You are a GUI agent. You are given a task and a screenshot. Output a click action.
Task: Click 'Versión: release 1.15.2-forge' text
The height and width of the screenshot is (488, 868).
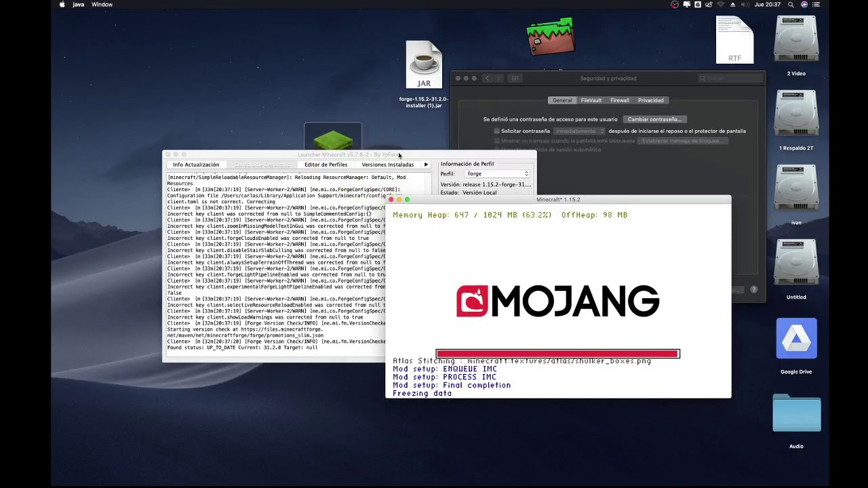(x=486, y=184)
